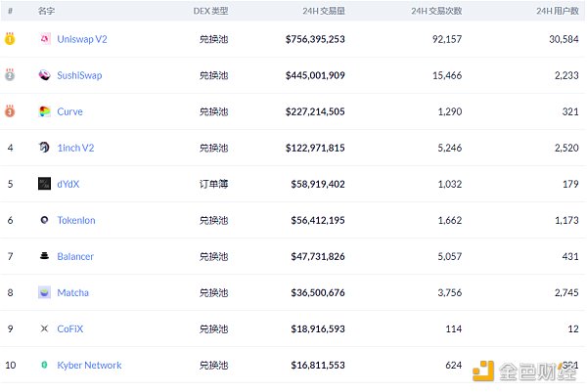This screenshot has height=392, width=587.
Task: Click the 2,520 users value
Action: pyautogui.click(x=566, y=148)
